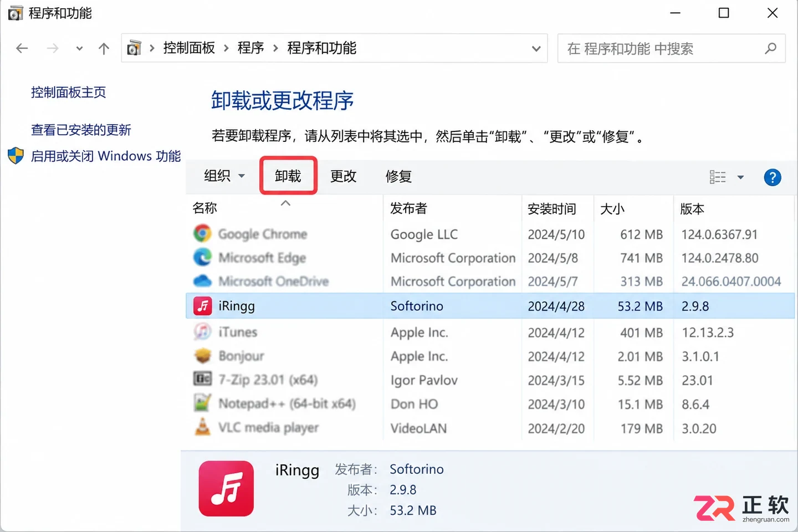Click the 卸载 button

point(288,176)
